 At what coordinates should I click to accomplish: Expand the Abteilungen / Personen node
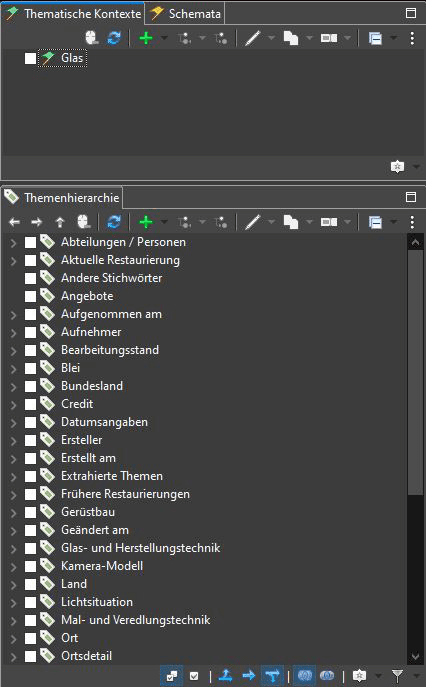point(13,242)
